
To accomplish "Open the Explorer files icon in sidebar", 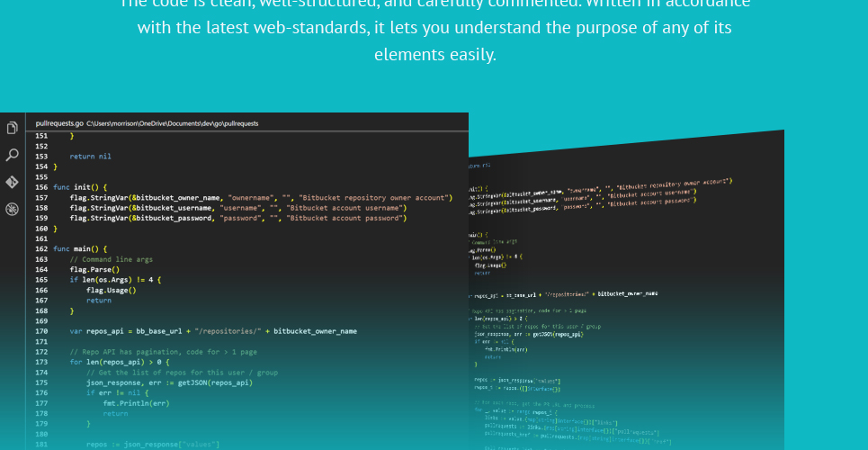I will (12, 129).
